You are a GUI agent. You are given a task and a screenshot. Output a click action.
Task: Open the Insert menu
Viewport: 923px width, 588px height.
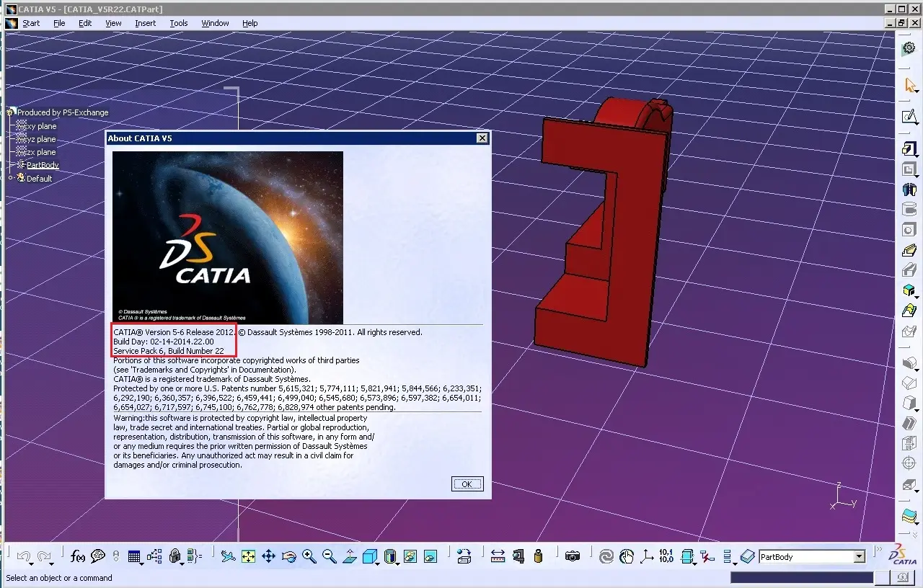tap(145, 23)
